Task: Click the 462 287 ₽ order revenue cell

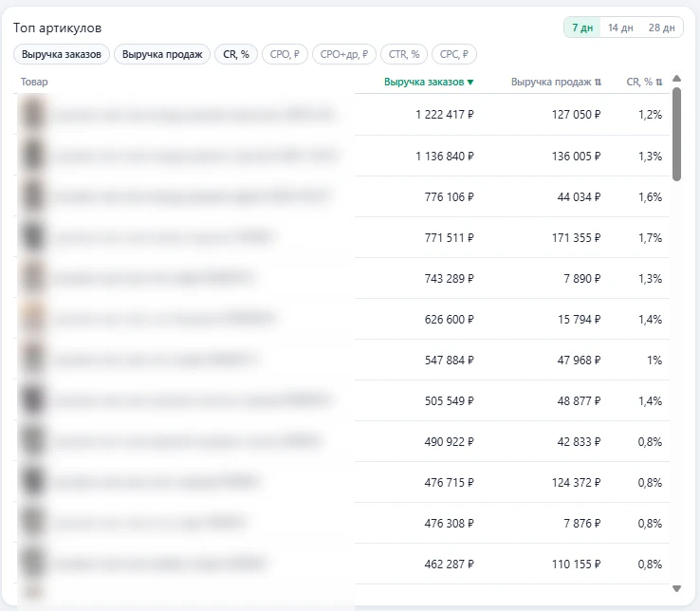Action: coord(449,565)
